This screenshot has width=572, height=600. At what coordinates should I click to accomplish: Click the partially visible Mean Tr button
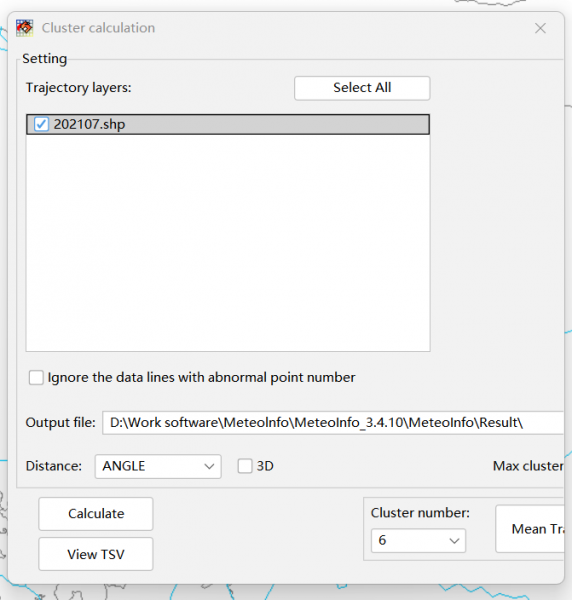(x=530, y=529)
